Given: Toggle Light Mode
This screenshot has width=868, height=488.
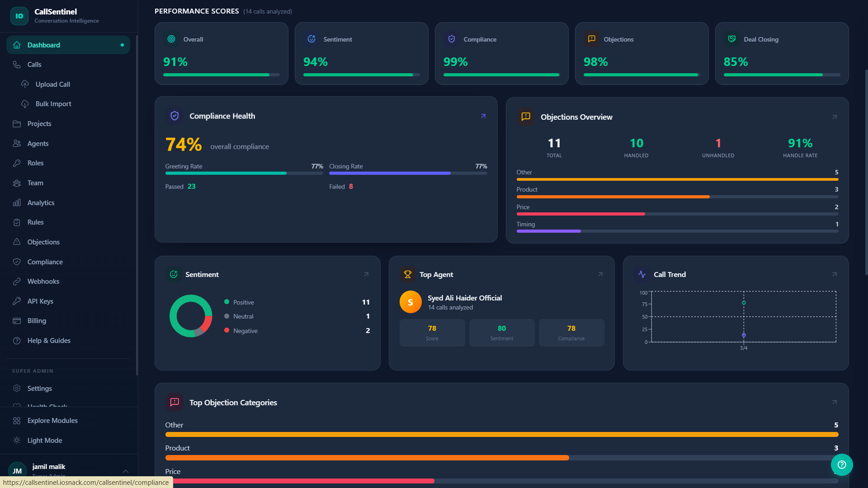Looking at the screenshot, I should pos(68,441).
